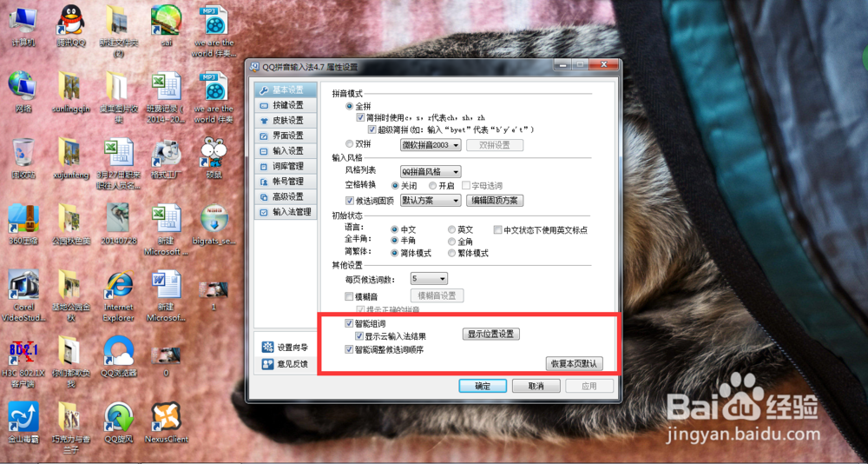Viewport: 868px width, 464px height.
Task: Open the 桌面图片收集 folder
Action: (118, 97)
